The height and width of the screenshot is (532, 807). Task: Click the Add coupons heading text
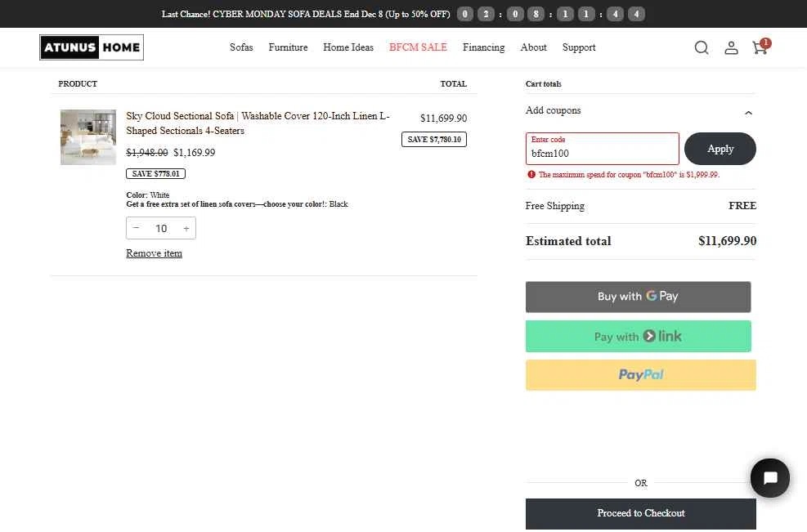tap(553, 110)
